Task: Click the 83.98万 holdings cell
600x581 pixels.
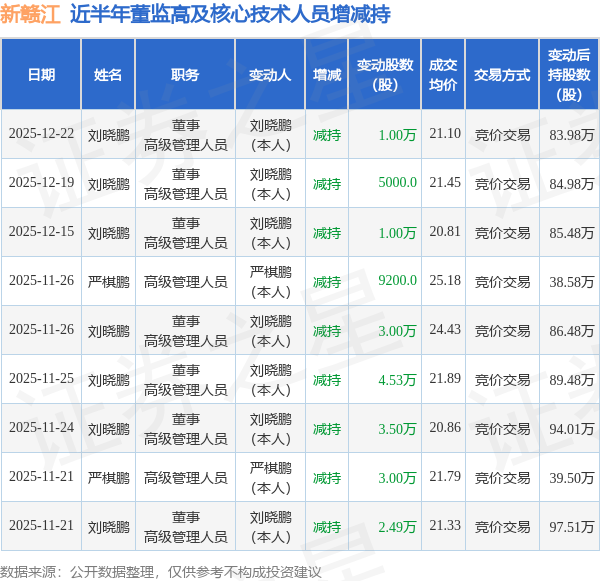Action: 572,135
